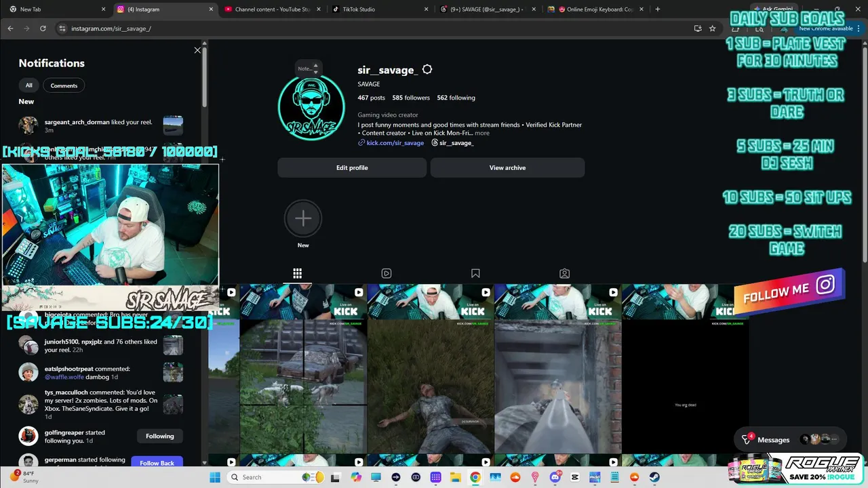Open the Tagged photos tab icon
The width and height of the screenshot is (868, 488).
[x=564, y=273]
